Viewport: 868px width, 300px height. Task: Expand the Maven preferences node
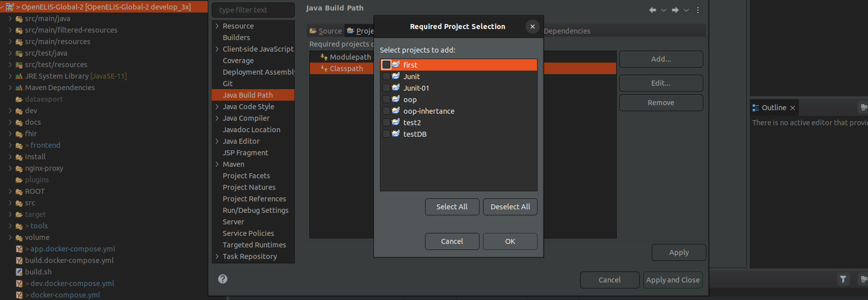pyautogui.click(x=217, y=164)
